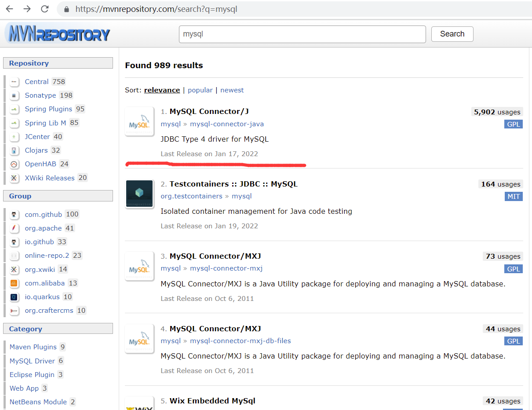This screenshot has height=410, width=532.
Task: Click the Testcontainers cube thumbnail
Action: pyautogui.click(x=139, y=194)
